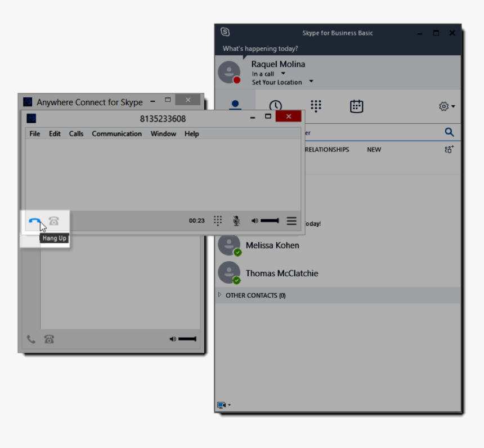This screenshot has height=448, width=484.
Task: Click the app icon in the 8135233608 title bar
Action: coord(31,119)
